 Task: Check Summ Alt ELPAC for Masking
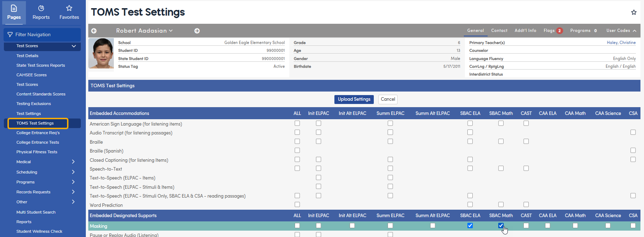tap(433, 225)
